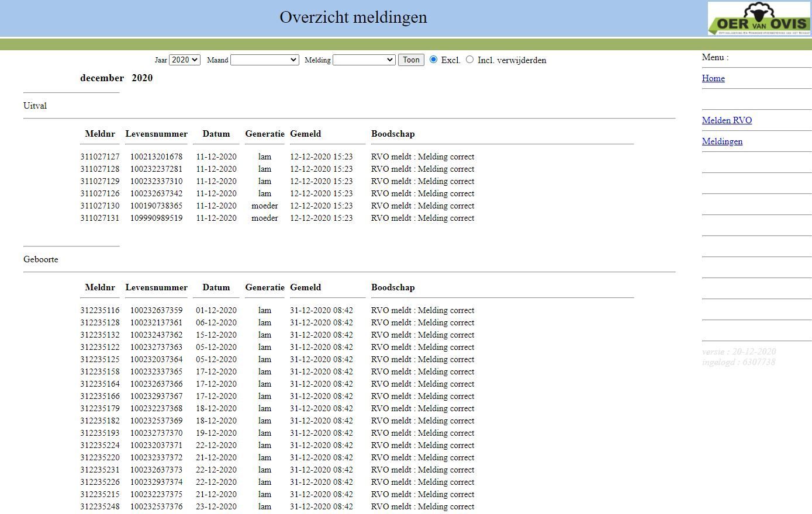812x514 pixels.
Task: Click Levensnummer header in Geboorte table
Action: click(x=156, y=287)
